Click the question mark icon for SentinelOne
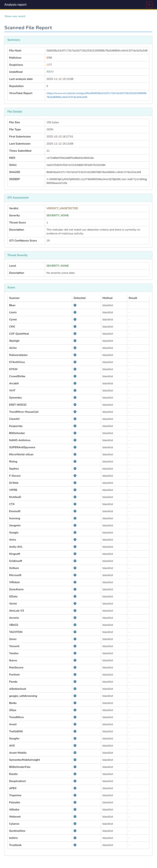Screen dimensions: 157x868 point(75,831)
